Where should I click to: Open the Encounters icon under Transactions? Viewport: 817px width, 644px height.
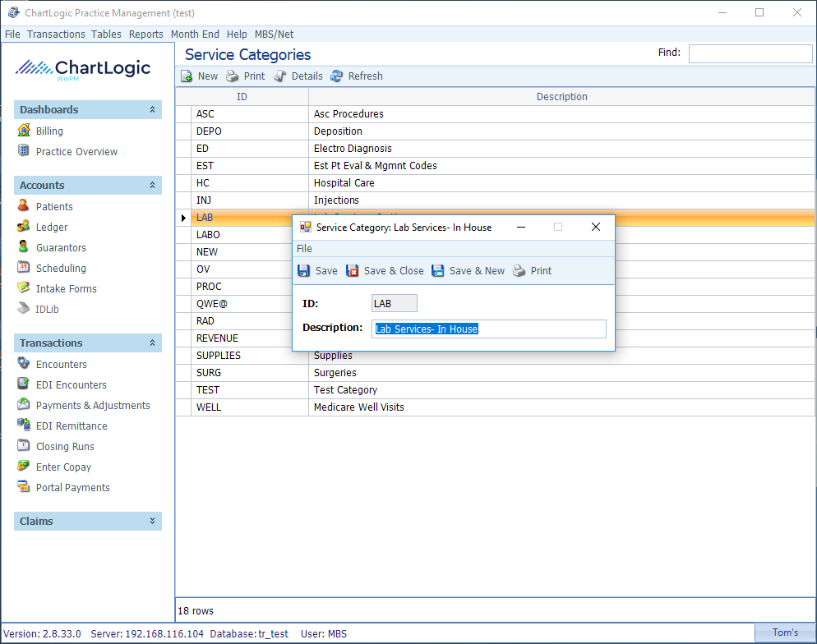(24, 363)
